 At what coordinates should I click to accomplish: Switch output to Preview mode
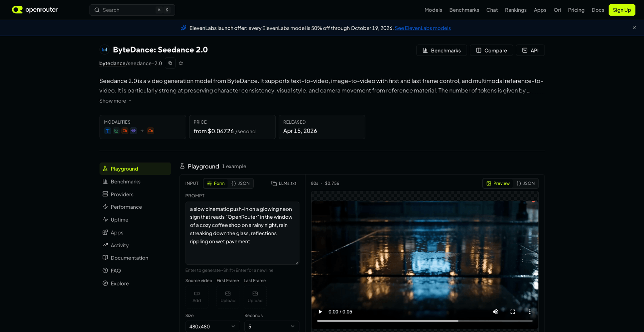(498, 183)
